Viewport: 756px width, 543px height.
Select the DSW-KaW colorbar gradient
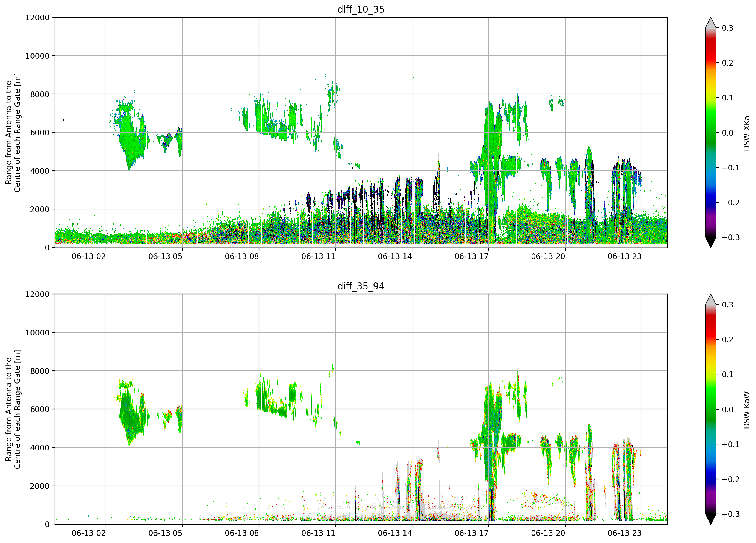711,409
